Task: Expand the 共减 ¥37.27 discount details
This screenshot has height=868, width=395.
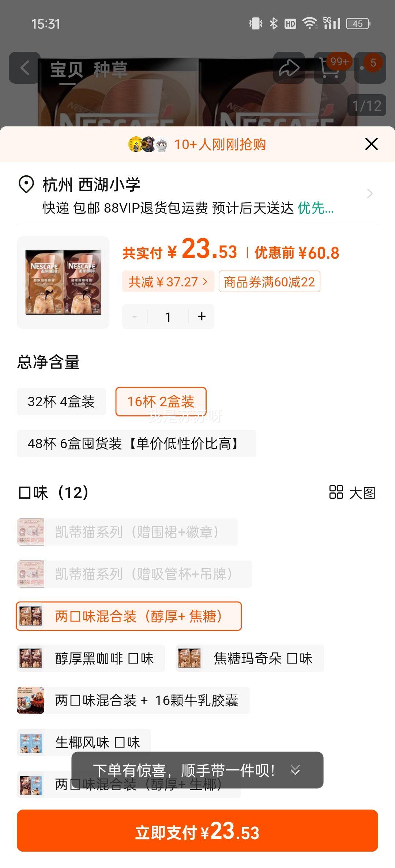Action: point(168,282)
